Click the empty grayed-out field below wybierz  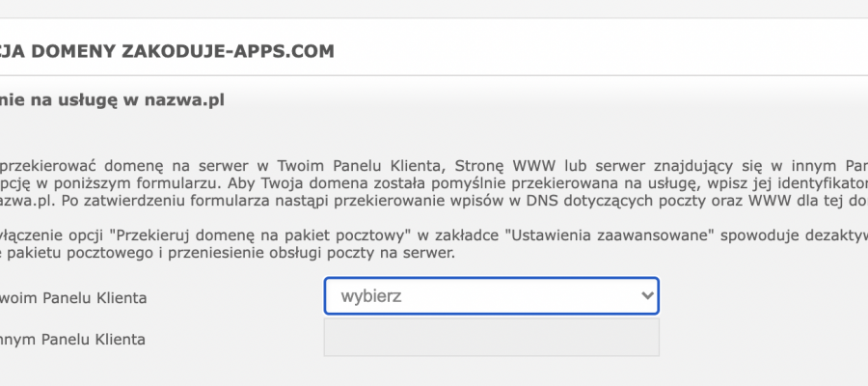(491, 337)
